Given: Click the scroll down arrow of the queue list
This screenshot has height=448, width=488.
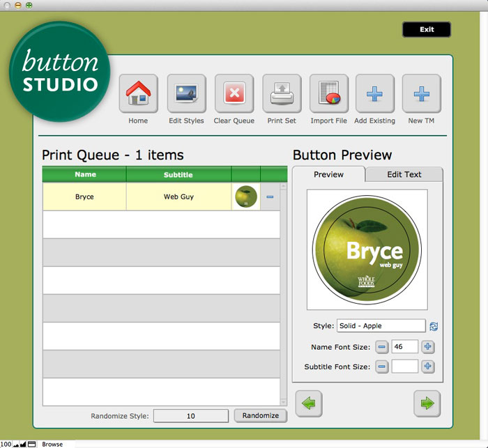Looking at the screenshot, I should pos(283,402).
